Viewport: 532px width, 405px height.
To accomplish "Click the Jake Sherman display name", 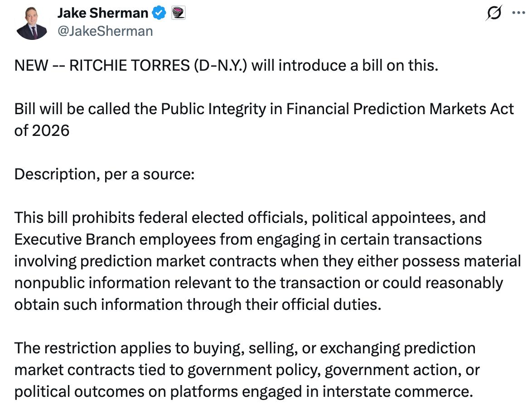I will point(102,14).
